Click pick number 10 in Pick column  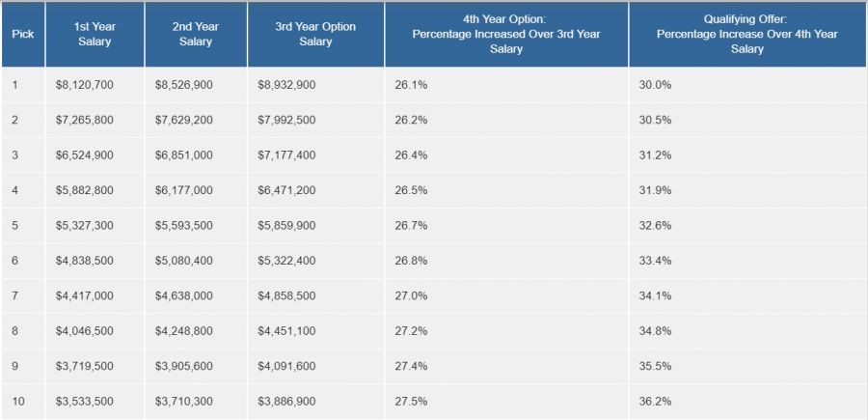click(x=18, y=401)
